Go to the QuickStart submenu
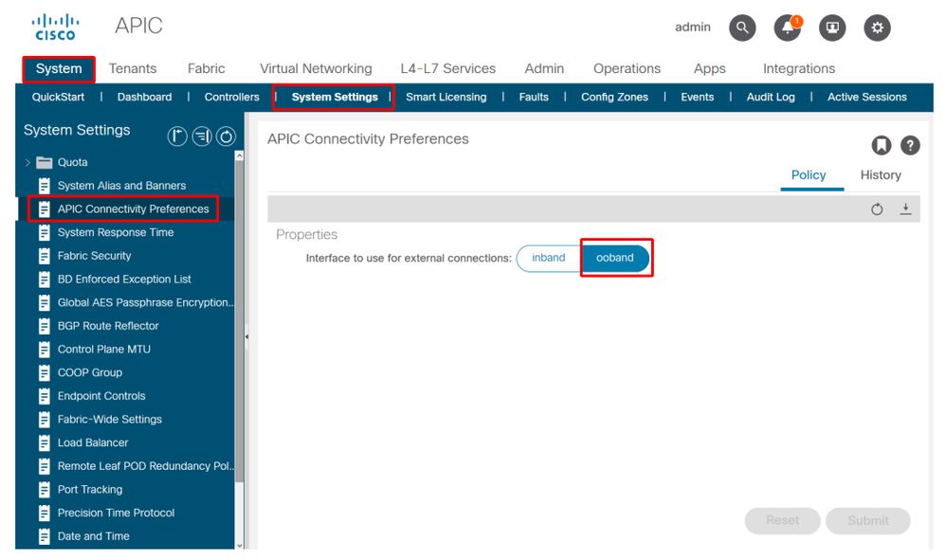This screenshot has width=947, height=560. click(58, 98)
